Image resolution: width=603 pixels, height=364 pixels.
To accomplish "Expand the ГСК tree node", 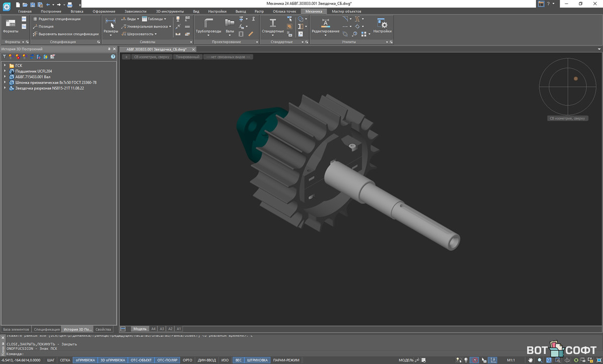I will point(5,66).
